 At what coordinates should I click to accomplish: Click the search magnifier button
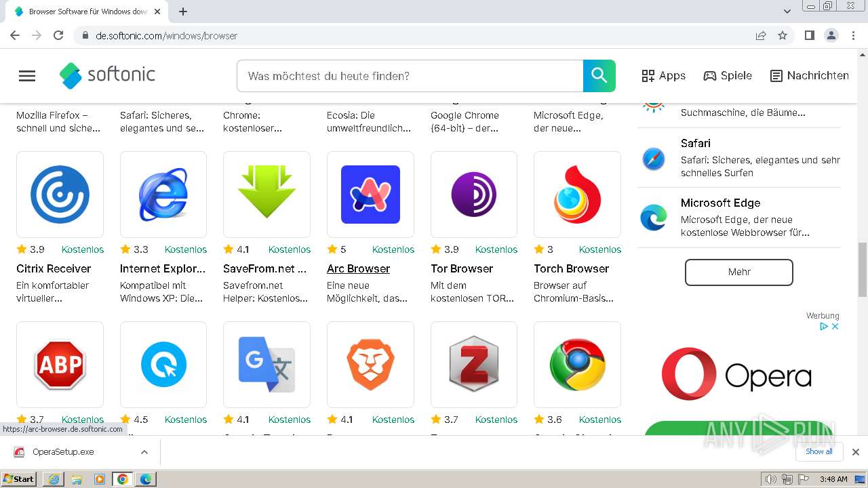(x=599, y=76)
